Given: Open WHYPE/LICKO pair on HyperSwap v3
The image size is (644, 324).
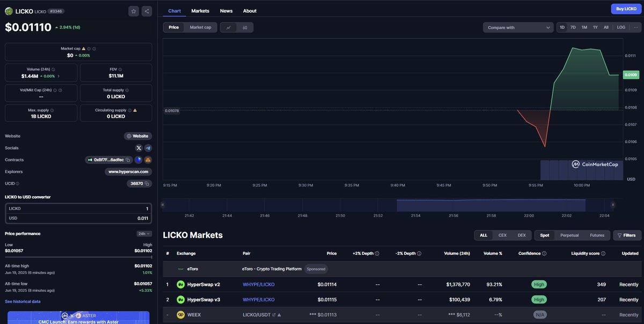Looking at the screenshot, I should pos(259,299).
